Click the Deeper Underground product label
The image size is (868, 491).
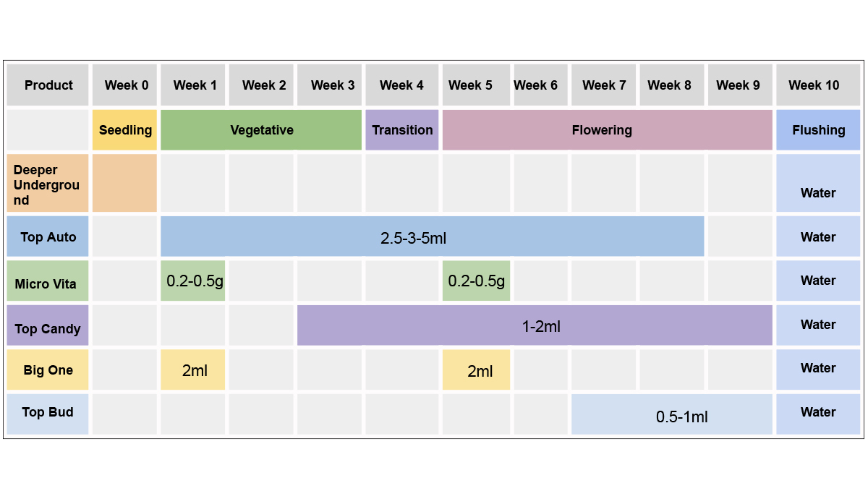[x=48, y=184]
